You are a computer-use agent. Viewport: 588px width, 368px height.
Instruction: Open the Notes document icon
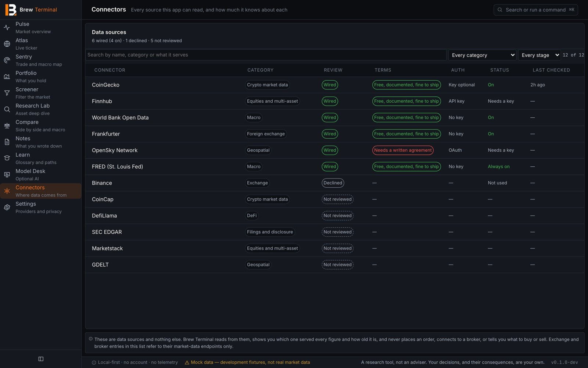[x=7, y=142]
